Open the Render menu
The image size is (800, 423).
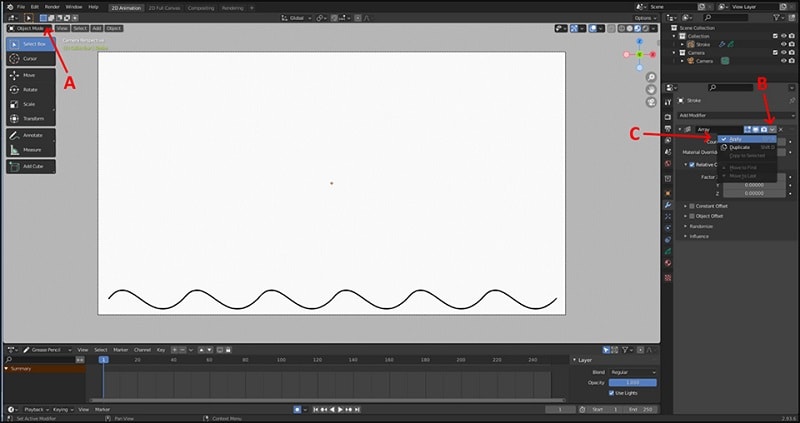52,7
